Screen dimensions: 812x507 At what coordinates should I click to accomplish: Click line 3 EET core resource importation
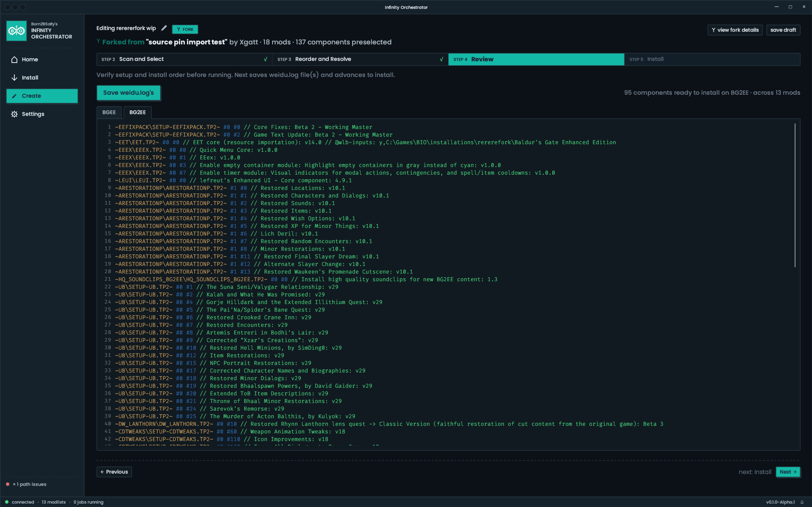tap(366, 143)
